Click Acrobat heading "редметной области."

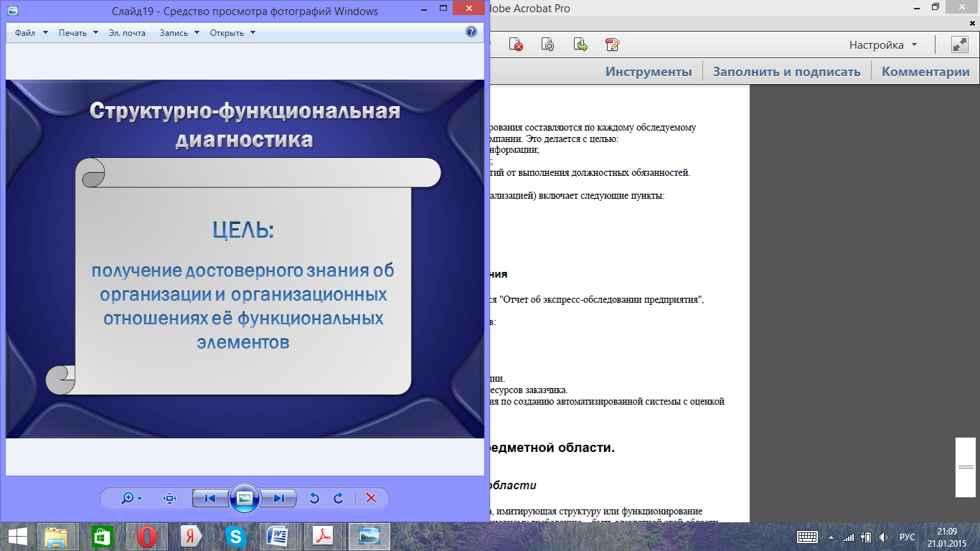(x=552, y=448)
